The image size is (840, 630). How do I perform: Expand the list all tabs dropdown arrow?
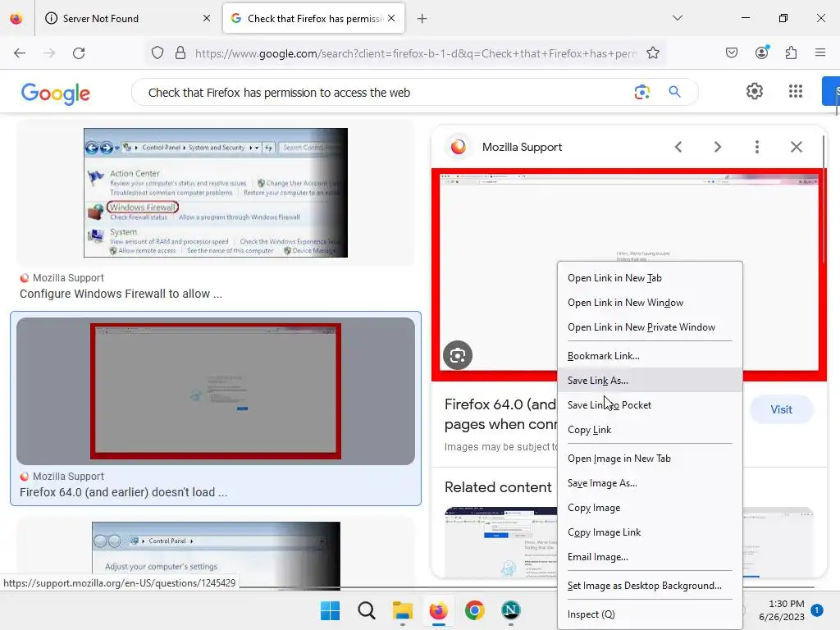click(x=678, y=18)
